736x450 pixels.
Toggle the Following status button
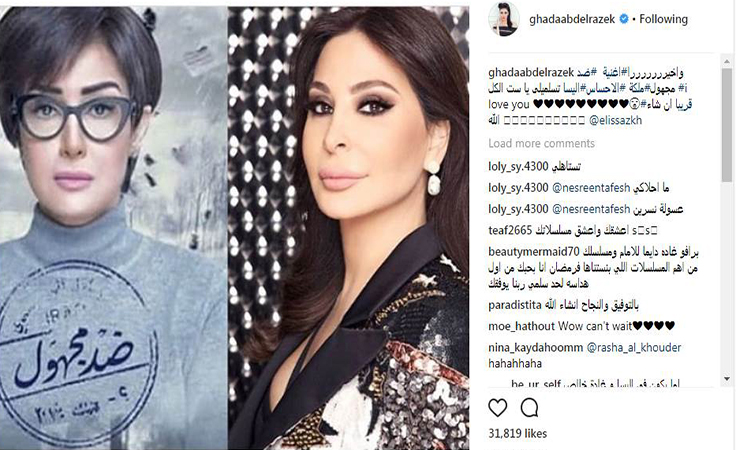point(663,19)
